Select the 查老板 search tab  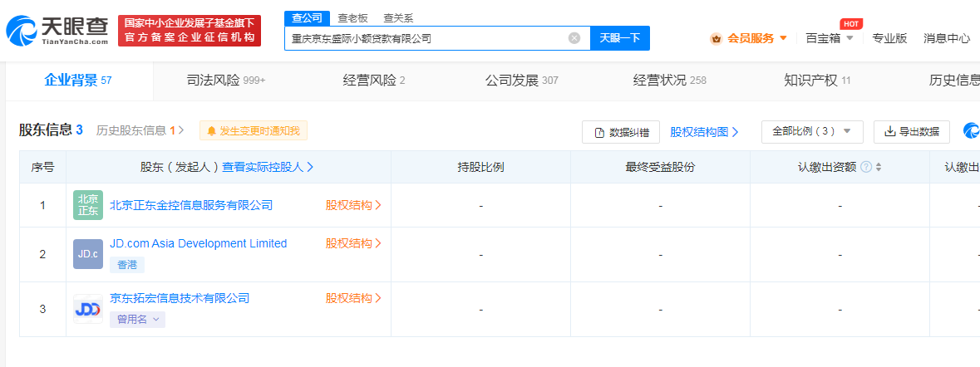click(x=354, y=17)
